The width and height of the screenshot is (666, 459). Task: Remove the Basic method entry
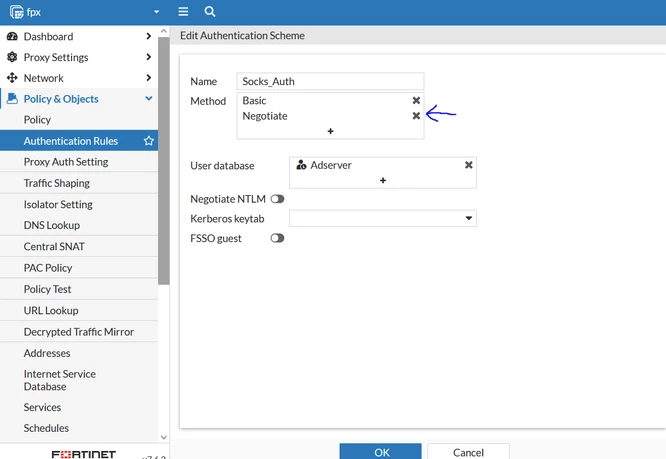(416, 100)
